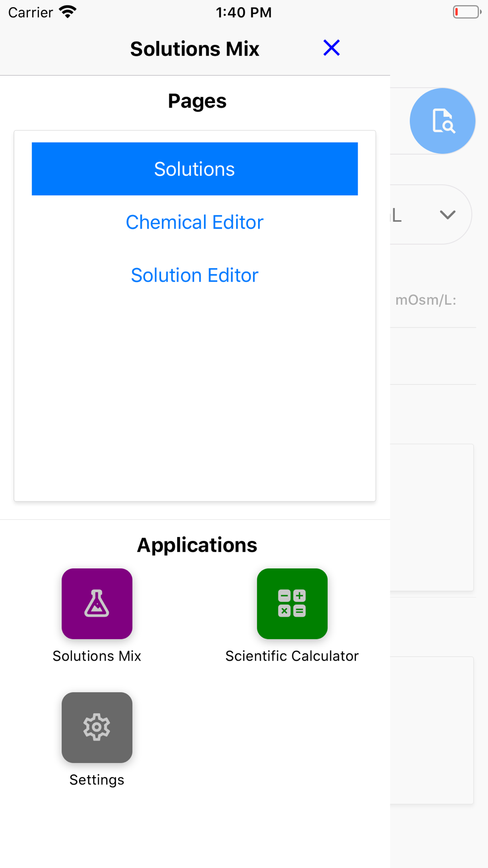
Task: Click the Solutions Mix header title
Action: click(195, 49)
